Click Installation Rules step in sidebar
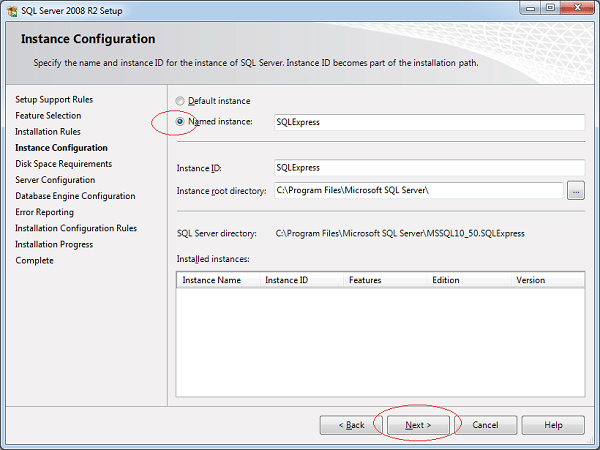 pyautogui.click(x=48, y=132)
